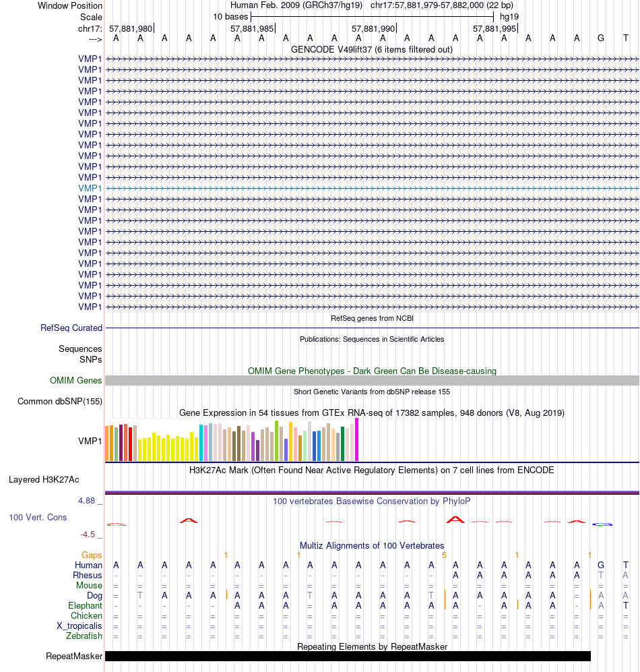640x672 pixels.
Task: Open the RefSeq Curated track label
Action: 71,328
